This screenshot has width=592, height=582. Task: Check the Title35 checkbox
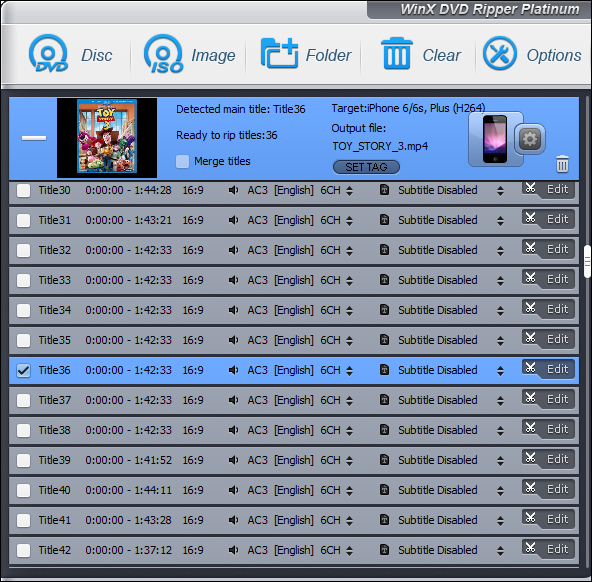(x=24, y=340)
